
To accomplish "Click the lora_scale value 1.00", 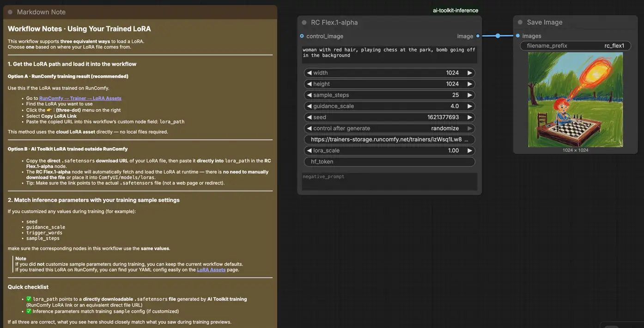I will tap(454, 150).
